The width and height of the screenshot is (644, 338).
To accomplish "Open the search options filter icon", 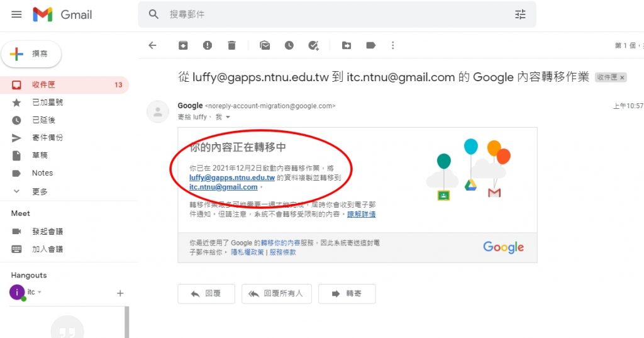I will tap(520, 14).
